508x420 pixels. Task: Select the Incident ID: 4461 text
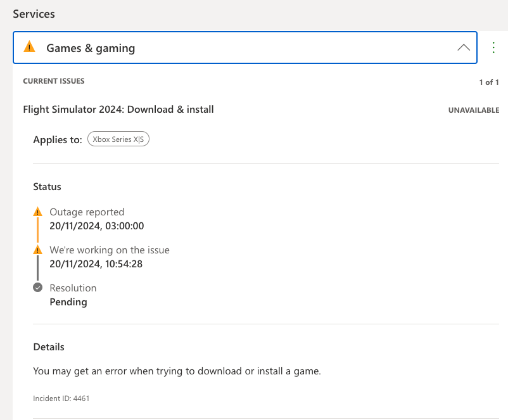(x=61, y=398)
